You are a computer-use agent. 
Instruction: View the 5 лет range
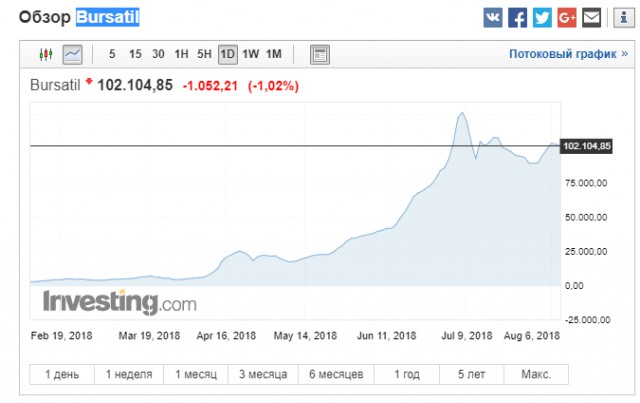pyautogui.click(x=472, y=374)
